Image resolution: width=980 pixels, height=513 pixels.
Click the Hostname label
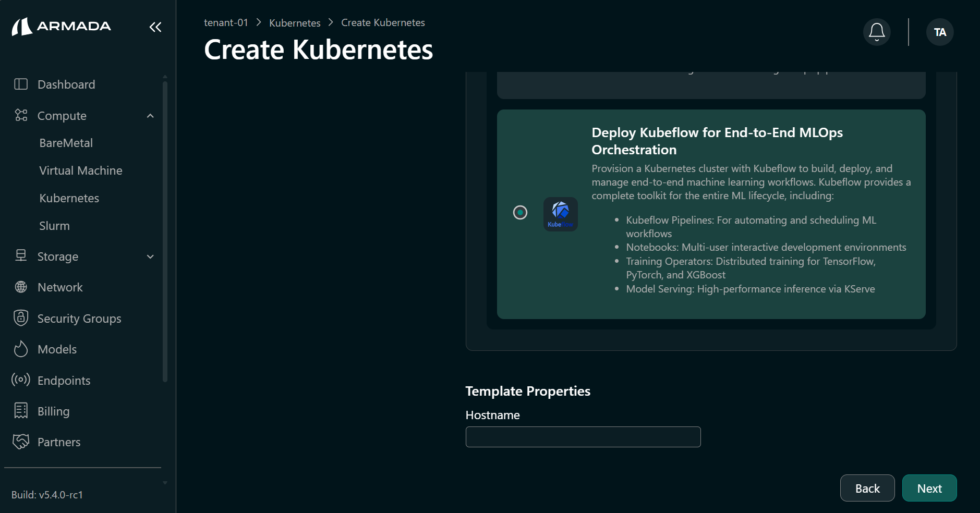point(492,415)
